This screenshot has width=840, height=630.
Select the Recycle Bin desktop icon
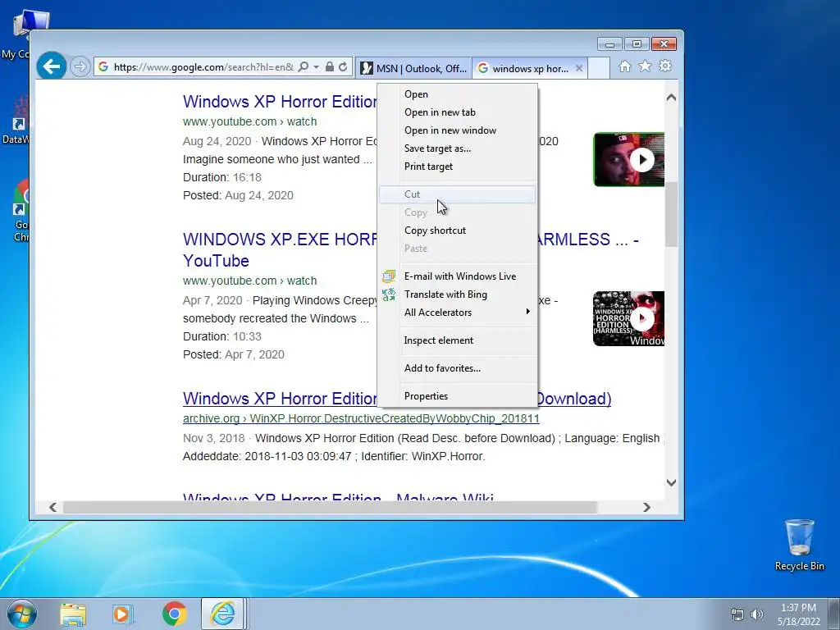[x=799, y=545]
